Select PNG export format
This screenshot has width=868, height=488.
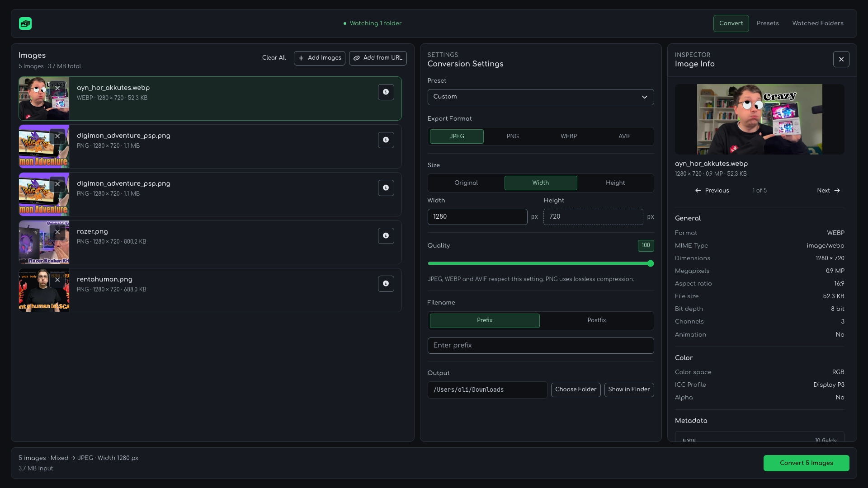(513, 136)
